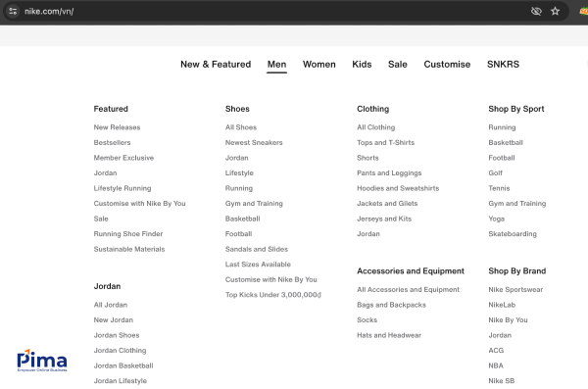Open Tops and T-Shirts
This screenshot has height=389, width=588.
click(x=385, y=142)
